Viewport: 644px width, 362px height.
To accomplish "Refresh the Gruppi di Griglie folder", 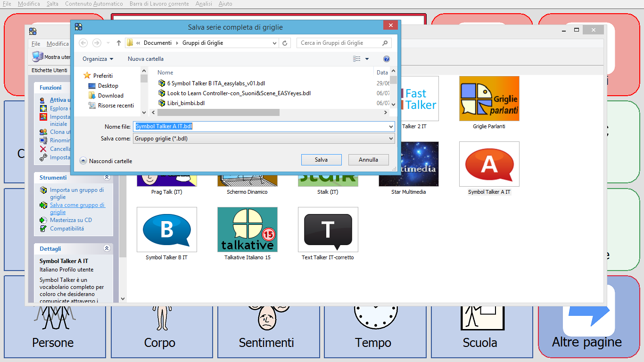I will pos(285,43).
